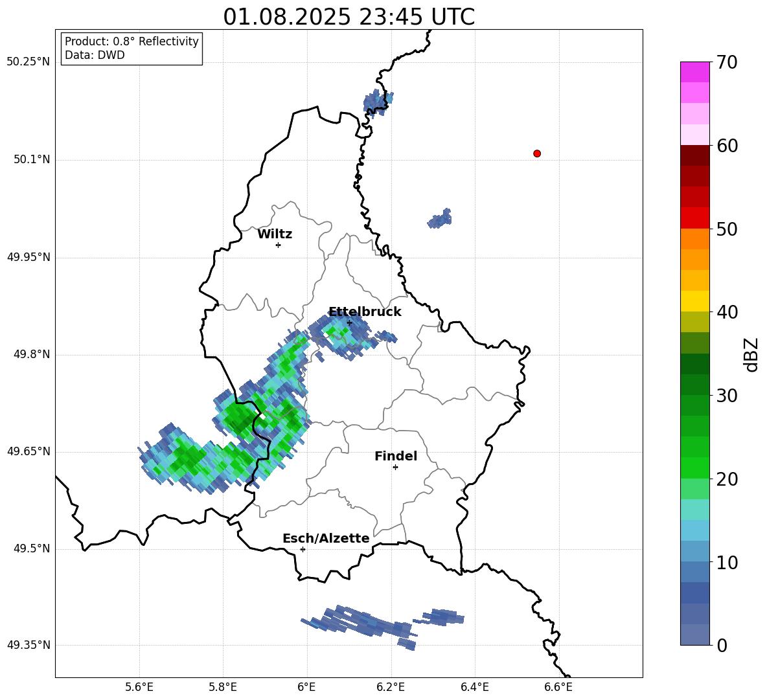Click the 49.8°N latitude label
Viewport: 767px width, 700px height.
(x=32, y=354)
